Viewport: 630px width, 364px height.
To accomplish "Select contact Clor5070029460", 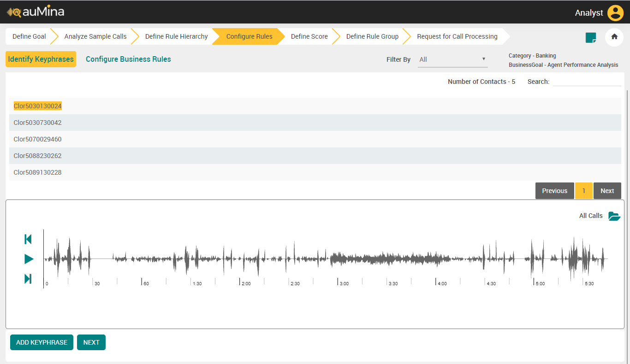I will pyautogui.click(x=38, y=139).
